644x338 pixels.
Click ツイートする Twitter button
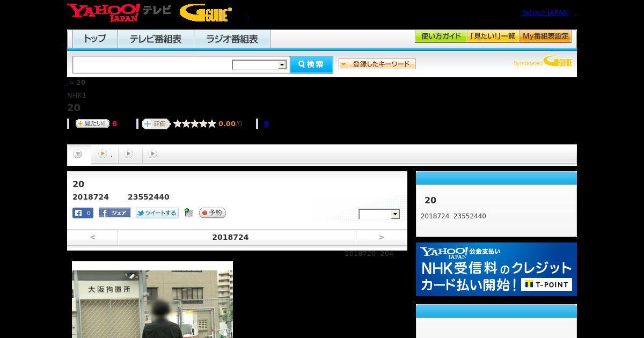tap(157, 213)
